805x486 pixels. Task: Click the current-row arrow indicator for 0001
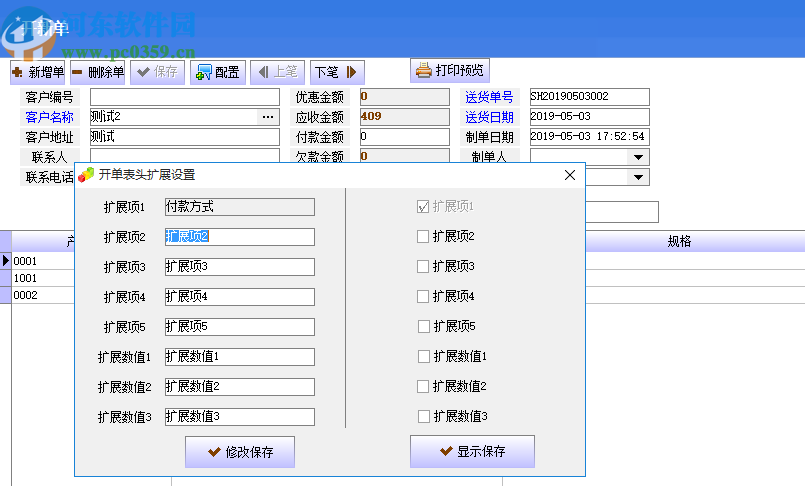tap(6, 261)
